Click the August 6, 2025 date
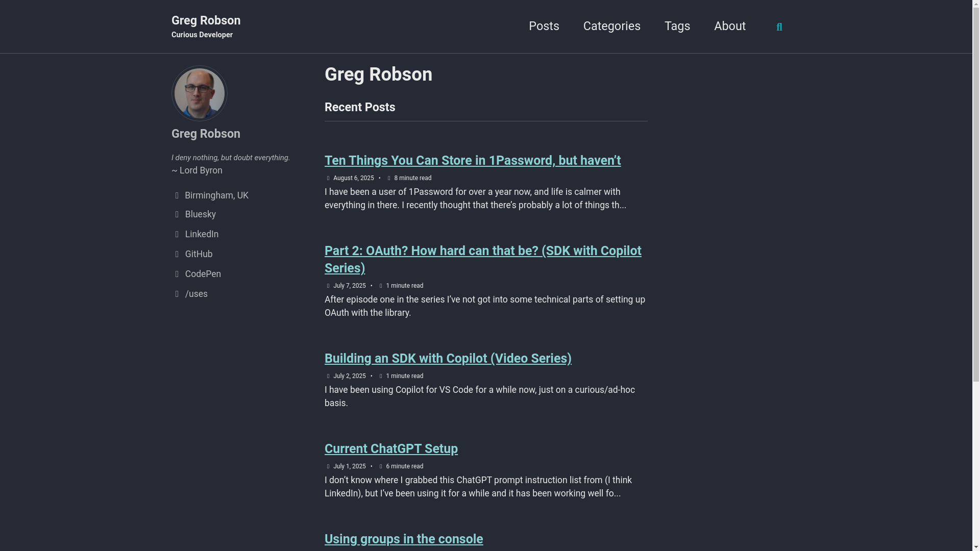980x551 pixels. [353, 178]
